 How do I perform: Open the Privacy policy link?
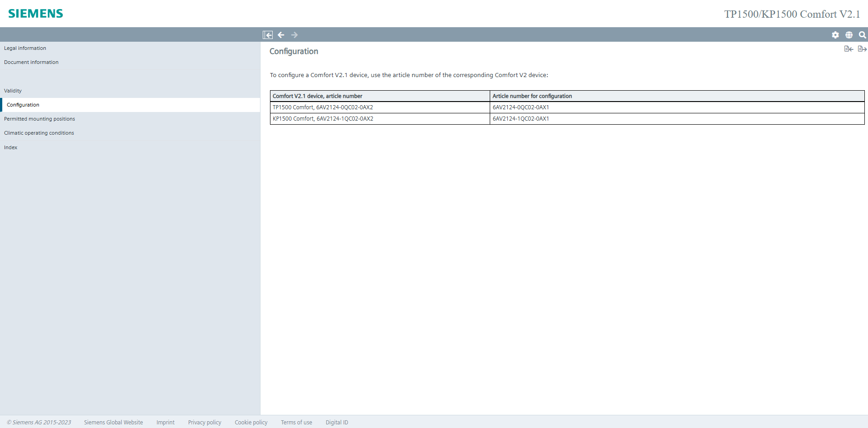coord(205,422)
